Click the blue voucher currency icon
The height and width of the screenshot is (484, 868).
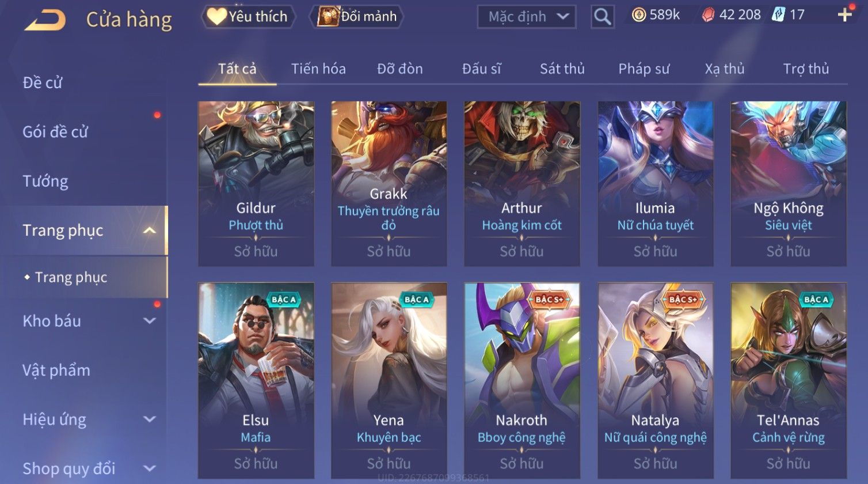click(778, 15)
